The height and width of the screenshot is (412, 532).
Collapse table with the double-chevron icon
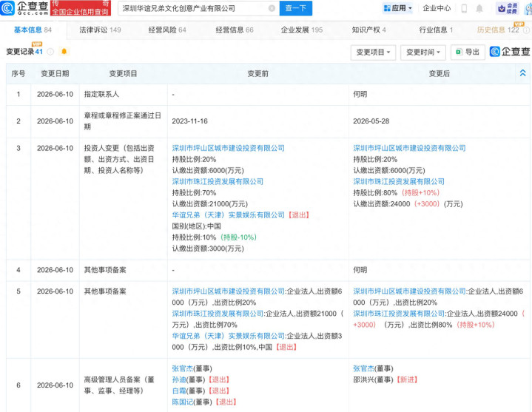point(522,73)
